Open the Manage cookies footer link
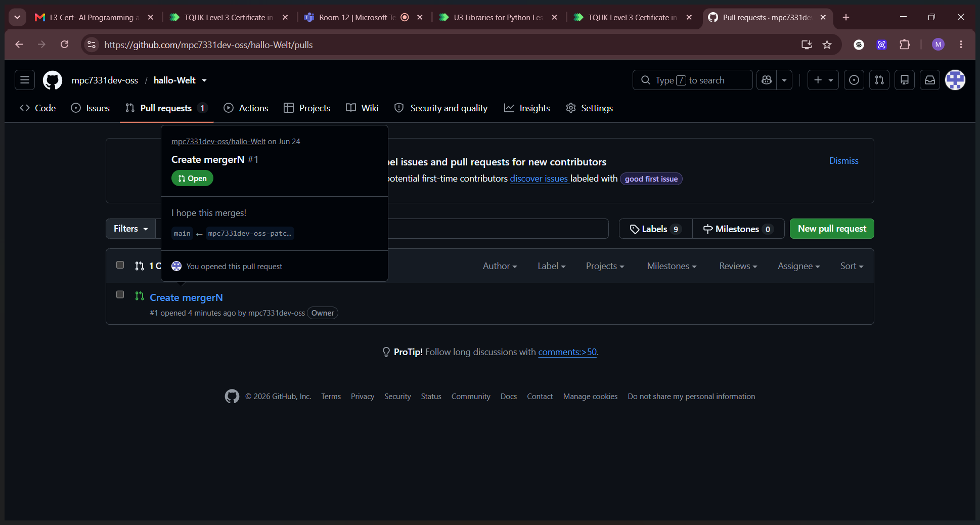Screen dimensions: 980x525 [590, 397]
